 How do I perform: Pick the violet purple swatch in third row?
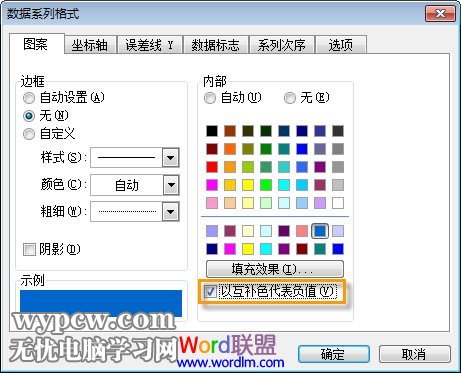(320, 167)
